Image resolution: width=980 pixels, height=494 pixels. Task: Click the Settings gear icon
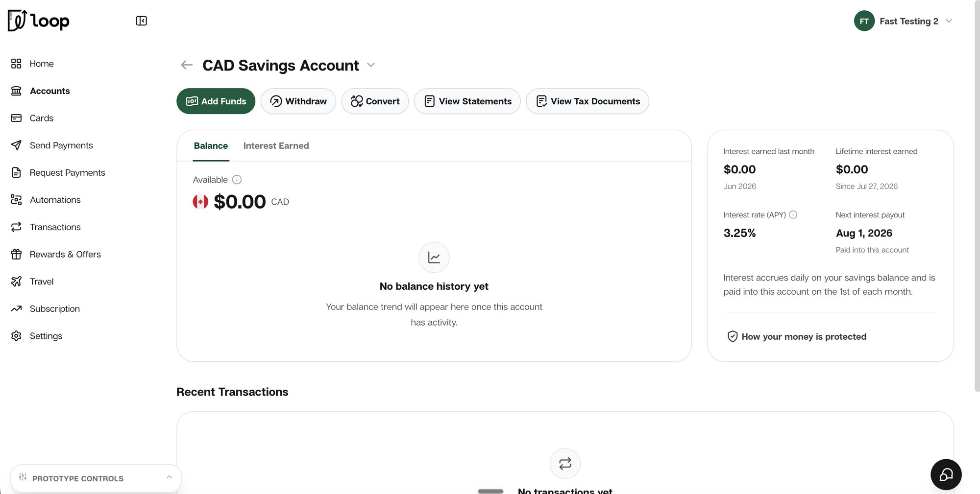coord(16,336)
